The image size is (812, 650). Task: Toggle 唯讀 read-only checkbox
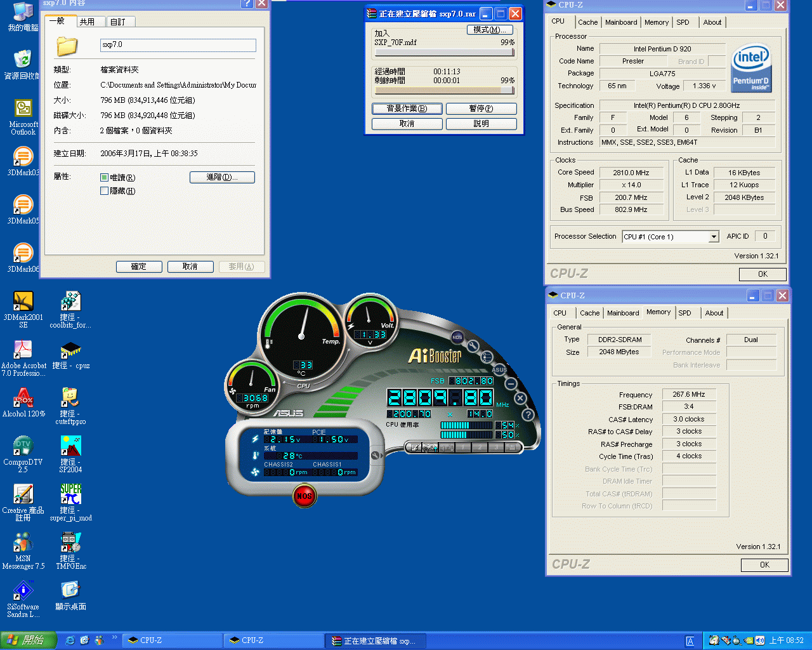104,178
